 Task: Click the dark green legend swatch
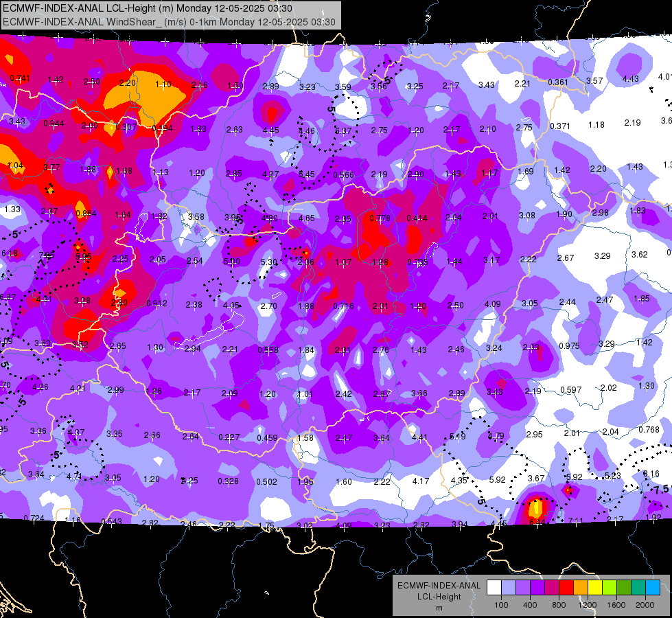click(x=624, y=587)
